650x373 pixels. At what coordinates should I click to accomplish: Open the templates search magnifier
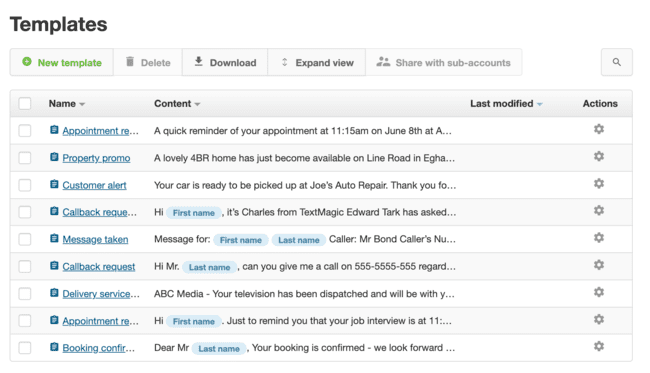(617, 62)
